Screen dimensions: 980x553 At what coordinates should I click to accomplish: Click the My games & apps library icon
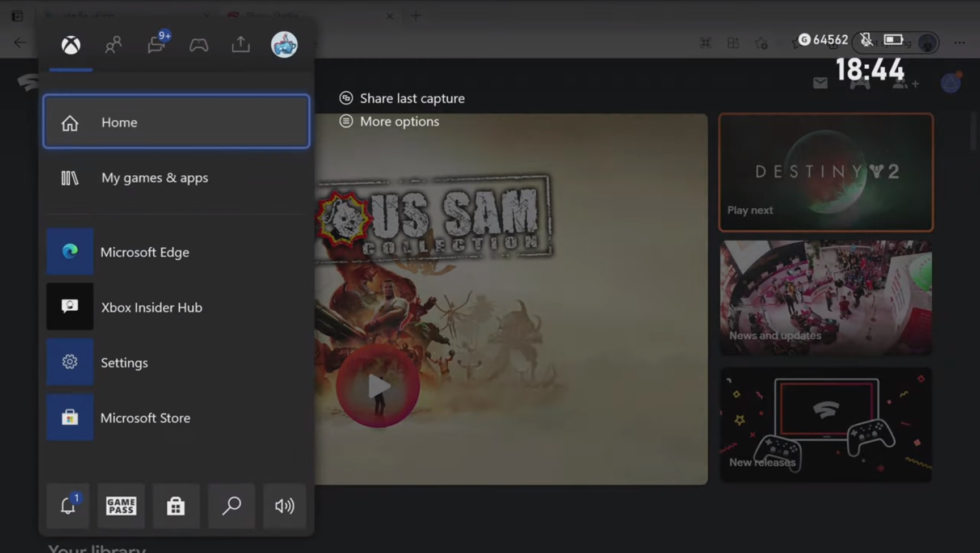(x=70, y=178)
